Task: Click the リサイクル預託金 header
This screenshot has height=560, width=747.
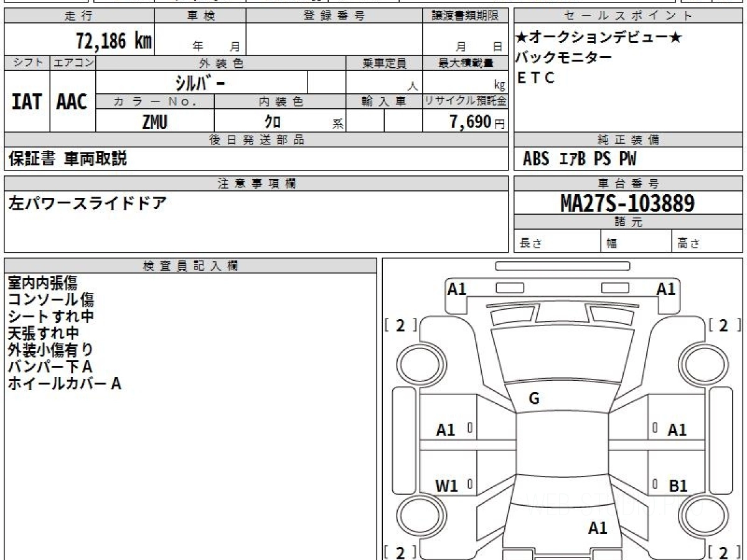Action: [465, 101]
